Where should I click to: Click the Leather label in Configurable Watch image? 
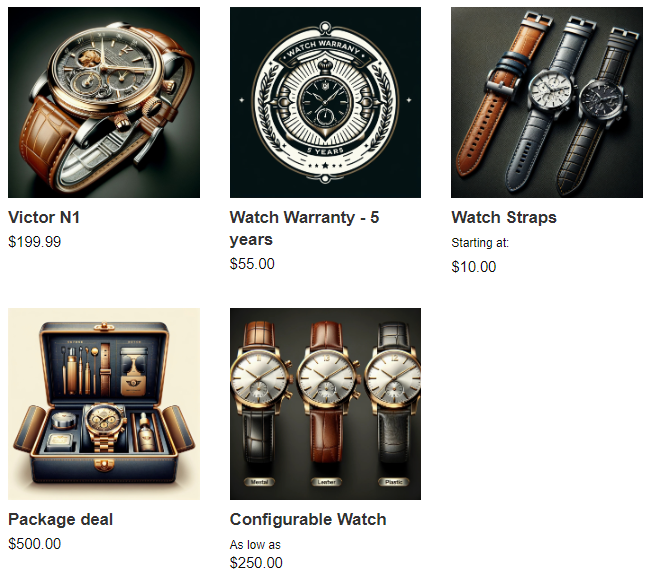point(326,482)
